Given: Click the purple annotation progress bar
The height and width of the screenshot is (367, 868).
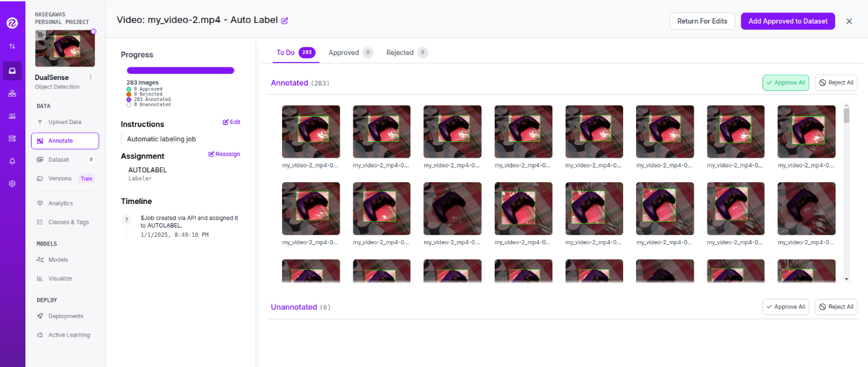Looking at the screenshot, I should pyautogui.click(x=180, y=71).
